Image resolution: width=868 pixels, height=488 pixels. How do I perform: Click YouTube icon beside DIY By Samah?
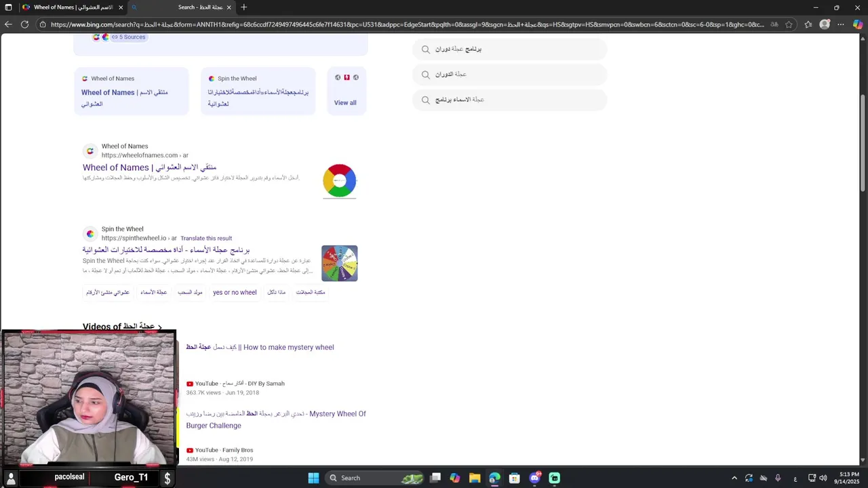(x=190, y=384)
